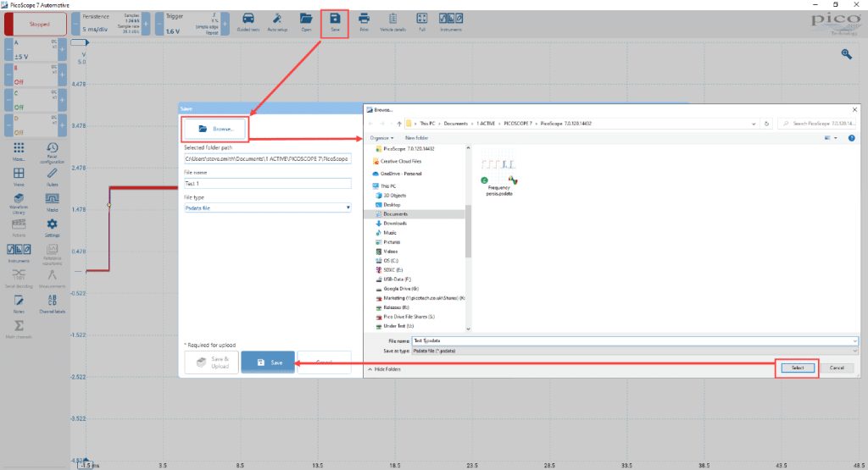Image resolution: width=868 pixels, height=470 pixels.
Task: Open the Notes tool
Action: click(x=19, y=303)
